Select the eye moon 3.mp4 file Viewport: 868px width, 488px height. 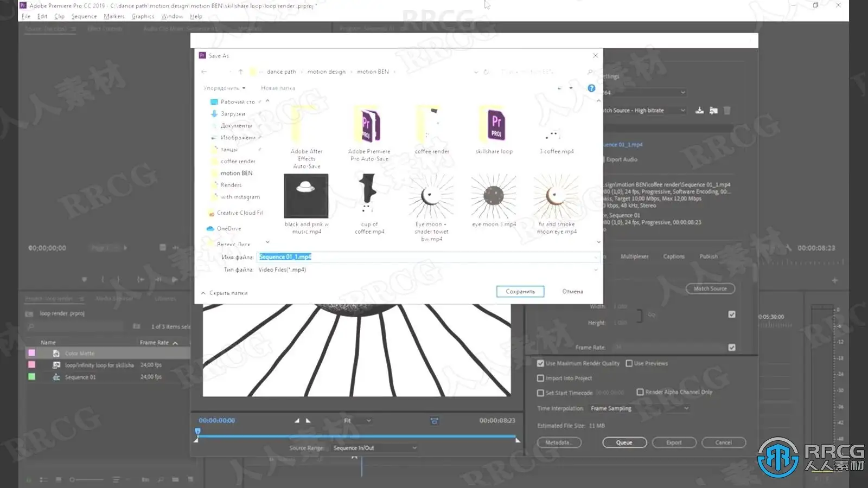tap(494, 201)
